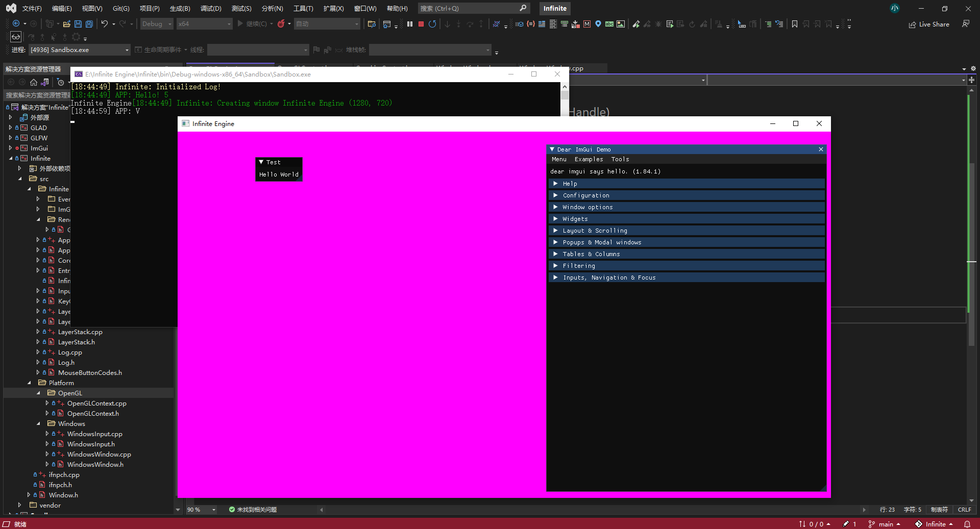Click the find-in-files folder search icon
The height and width of the screenshot is (529, 980).
[x=372, y=23]
